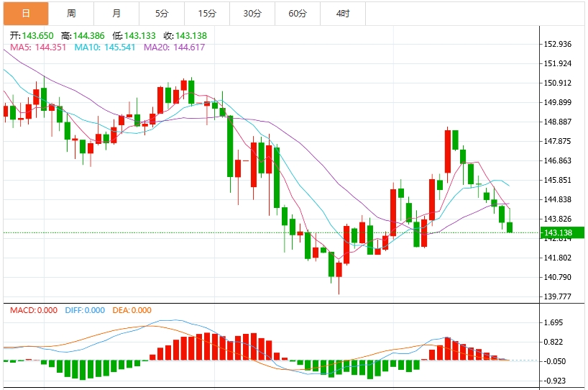Click the 140.790 price axis label

tap(558, 278)
